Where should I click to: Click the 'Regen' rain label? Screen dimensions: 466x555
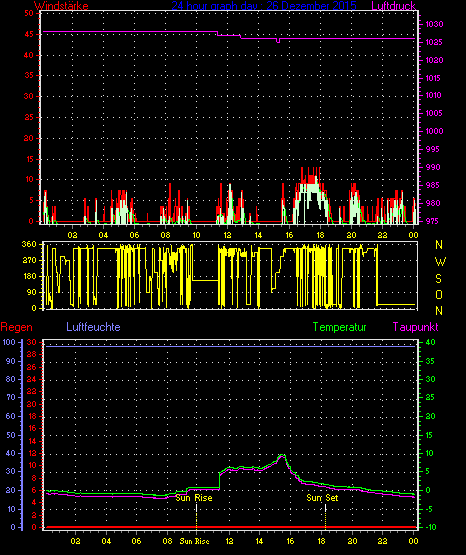pyautogui.click(x=16, y=327)
